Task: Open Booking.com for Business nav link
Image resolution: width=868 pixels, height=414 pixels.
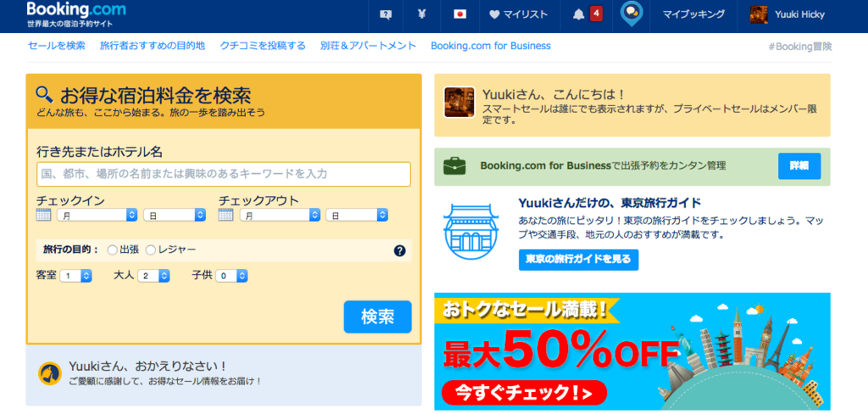Action: [x=491, y=46]
